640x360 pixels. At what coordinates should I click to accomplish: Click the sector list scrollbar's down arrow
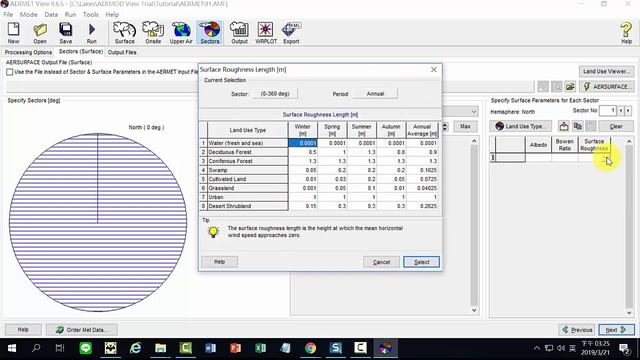[474, 310]
